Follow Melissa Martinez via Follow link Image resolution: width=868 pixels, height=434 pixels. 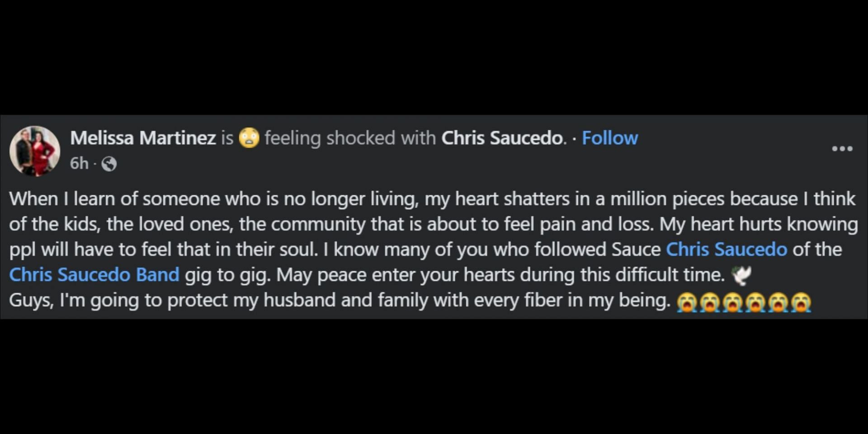tap(609, 138)
